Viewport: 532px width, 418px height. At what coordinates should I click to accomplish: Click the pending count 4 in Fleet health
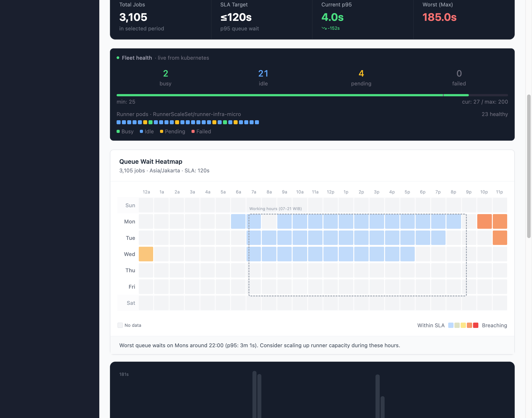click(x=361, y=73)
